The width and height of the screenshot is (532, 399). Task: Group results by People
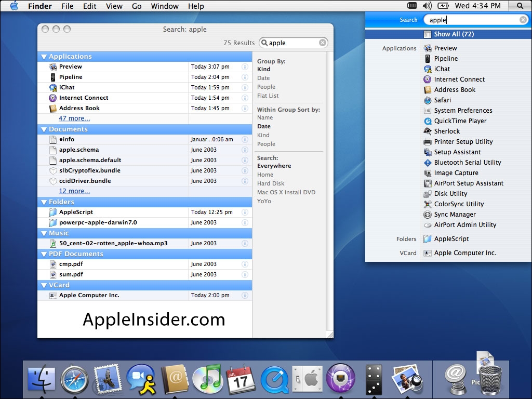click(266, 87)
